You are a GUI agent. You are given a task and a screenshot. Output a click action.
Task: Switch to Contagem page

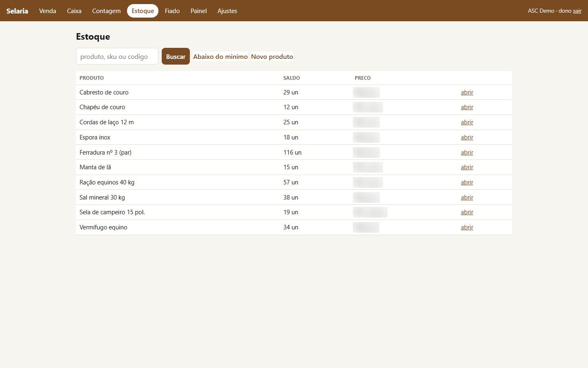[107, 11]
